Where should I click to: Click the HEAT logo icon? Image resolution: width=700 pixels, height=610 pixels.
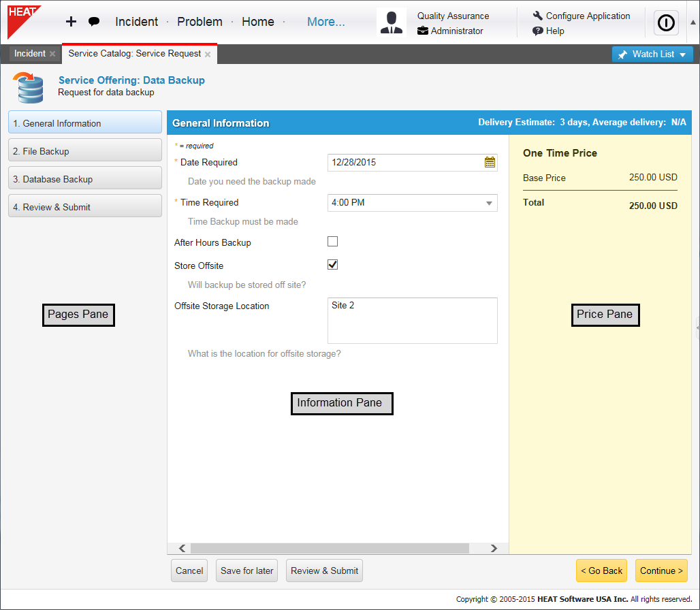click(22, 20)
